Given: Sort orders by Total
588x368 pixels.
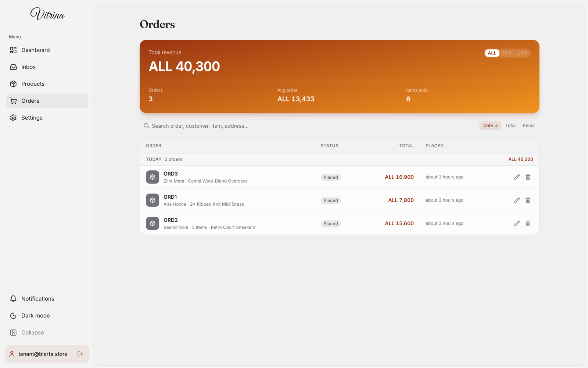Looking at the screenshot, I should click(x=510, y=125).
